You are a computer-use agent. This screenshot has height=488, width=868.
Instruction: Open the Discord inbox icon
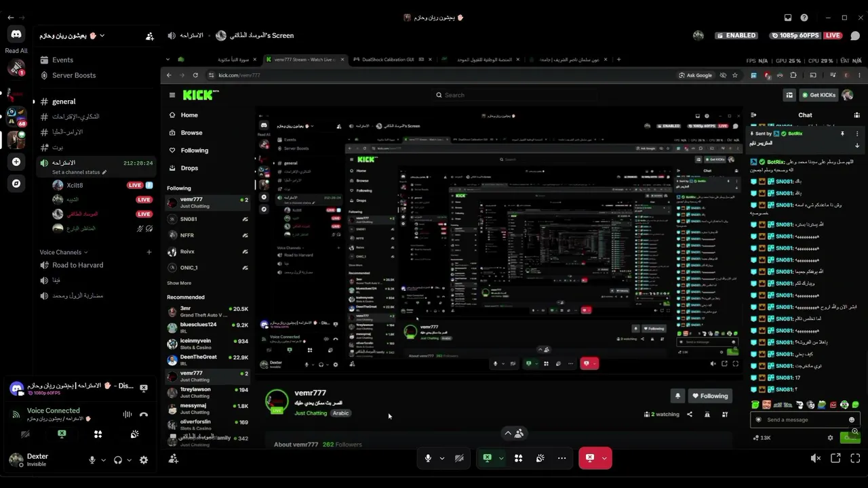[788, 18]
